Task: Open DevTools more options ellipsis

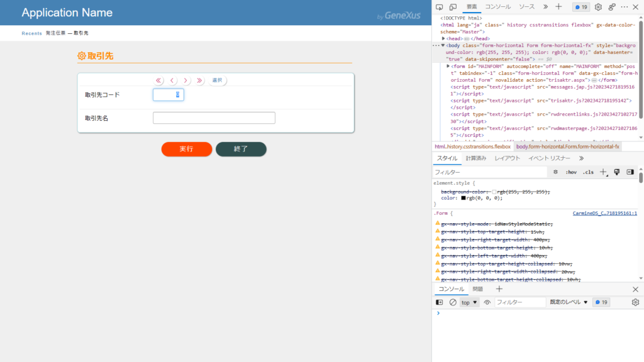Action: tap(625, 7)
